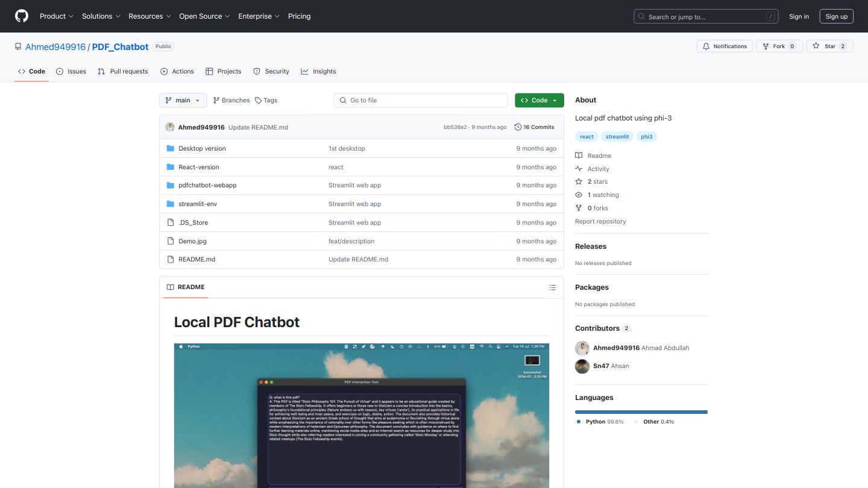Viewport: 868px width, 488px height.
Task: Select the streamlit topic tag
Action: (617, 137)
